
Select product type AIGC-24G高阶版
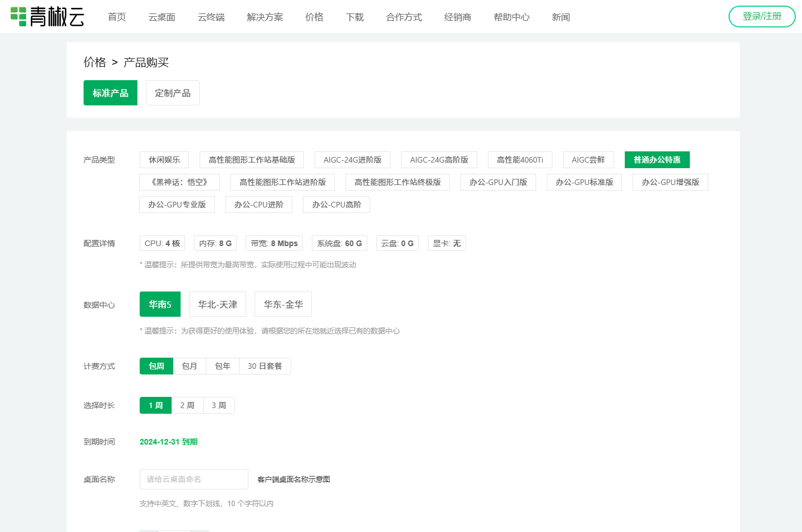[439, 160]
